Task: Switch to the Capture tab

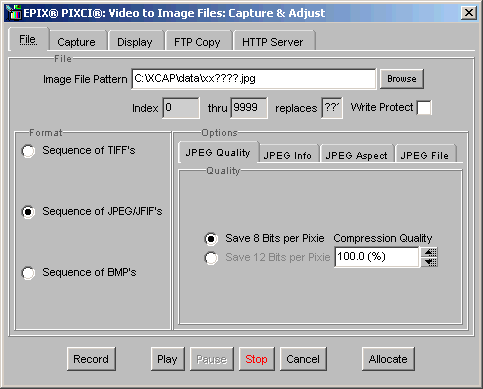Action: (76, 42)
